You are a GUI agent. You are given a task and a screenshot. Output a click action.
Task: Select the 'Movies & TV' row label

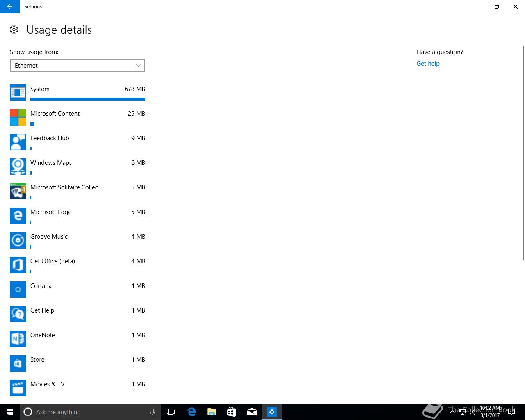point(47,384)
